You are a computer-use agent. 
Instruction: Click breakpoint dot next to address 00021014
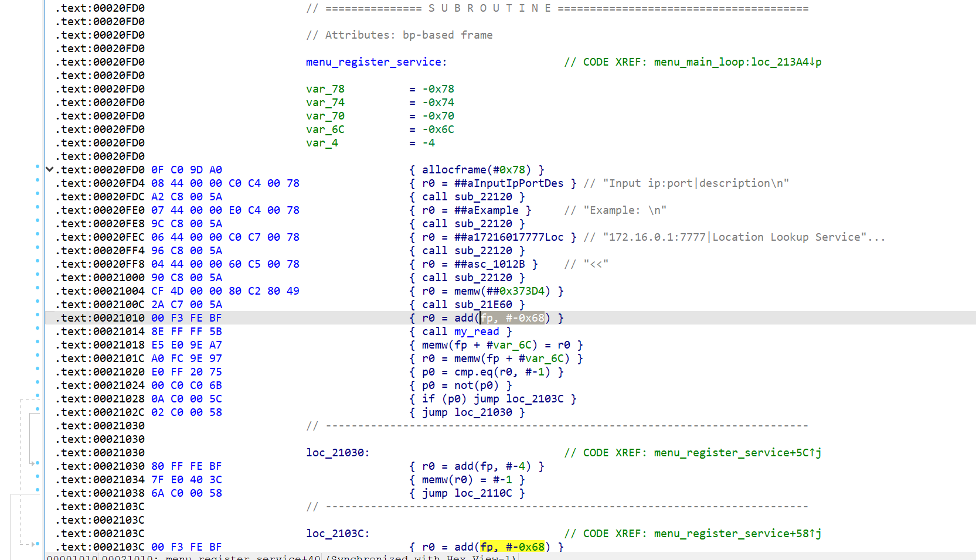pyautogui.click(x=38, y=329)
